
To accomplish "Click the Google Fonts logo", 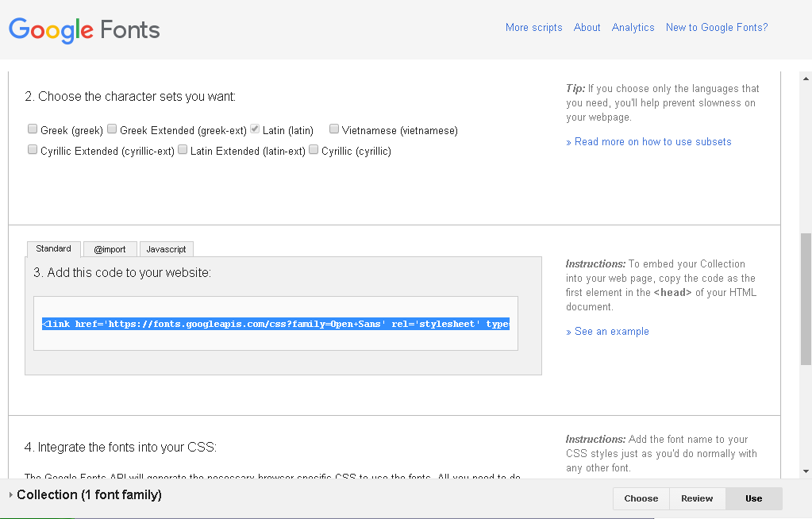I will pyautogui.click(x=84, y=30).
